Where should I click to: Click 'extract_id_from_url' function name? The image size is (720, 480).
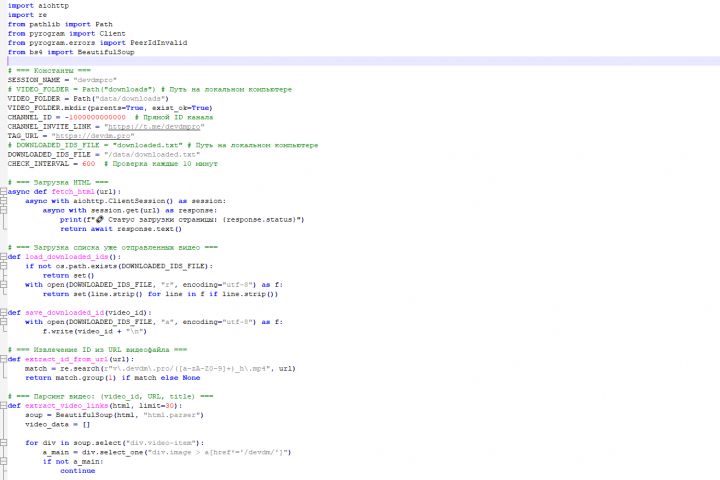click(67, 359)
